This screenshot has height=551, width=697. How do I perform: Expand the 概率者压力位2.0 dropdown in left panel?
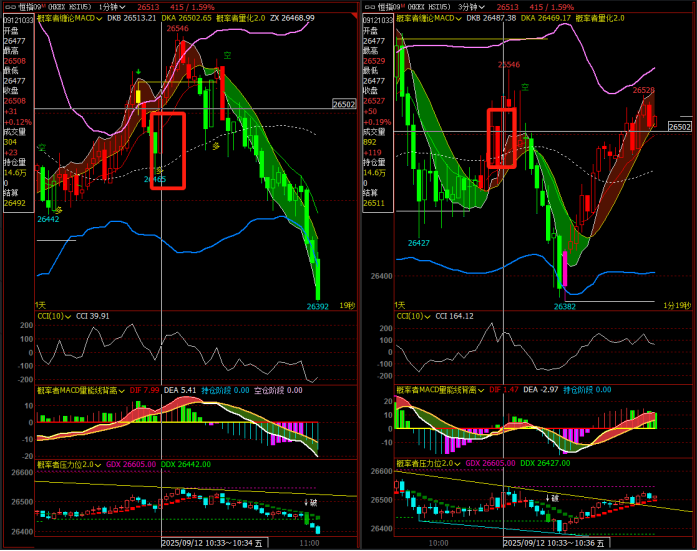point(99,464)
